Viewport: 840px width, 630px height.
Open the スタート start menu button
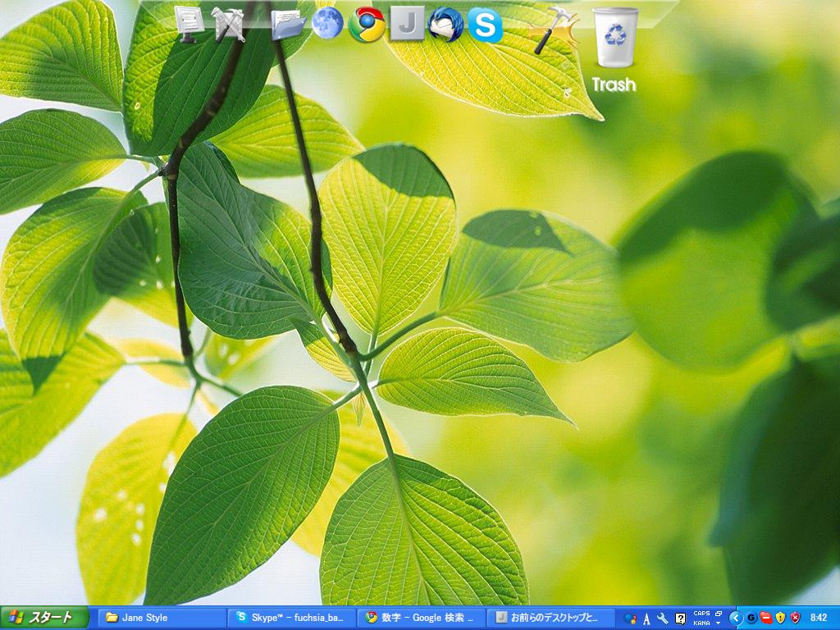tap(44, 618)
